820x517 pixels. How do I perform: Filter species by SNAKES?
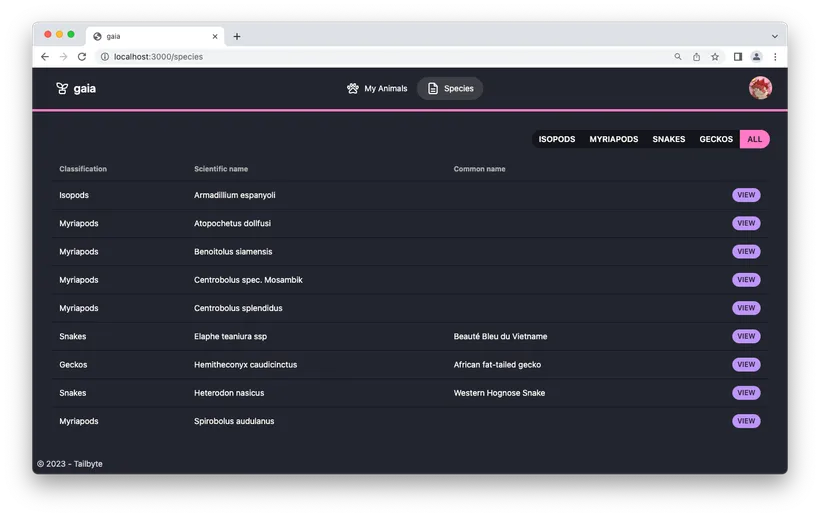tap(669, 139)
